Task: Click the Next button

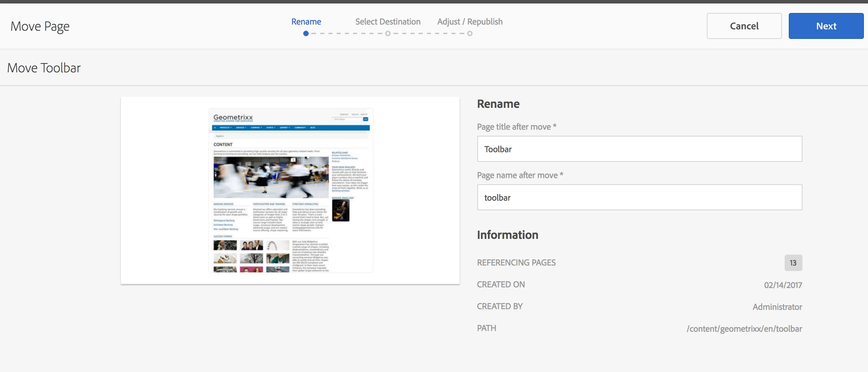Action: [x=826, y=26]
